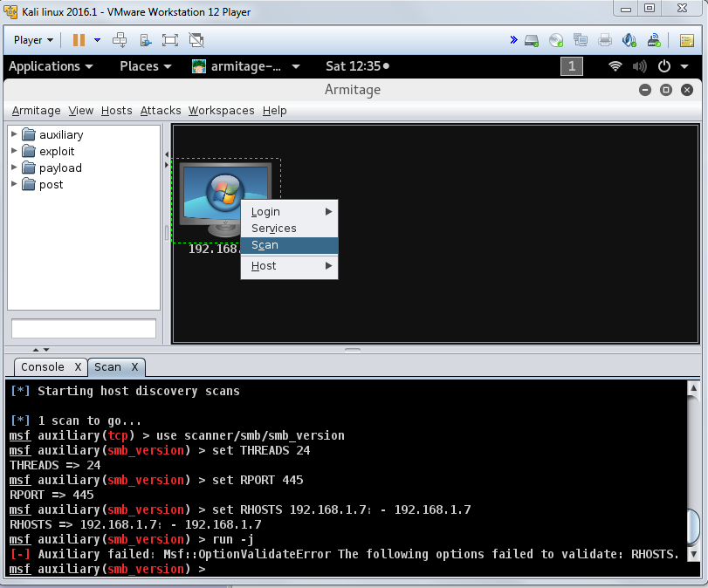Close the Scan tab with its X
Image resolution: width=708 pixels, height=588 pixels.
click(x=135, y=367)
